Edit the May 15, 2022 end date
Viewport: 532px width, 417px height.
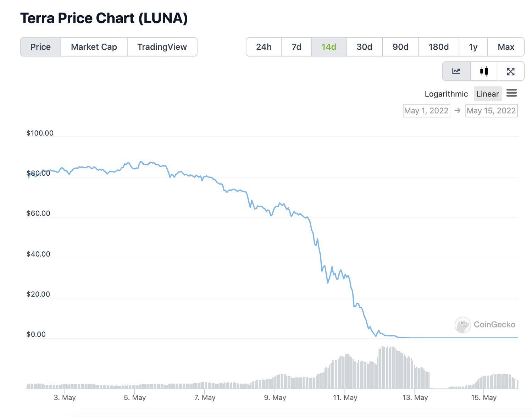[491, 111]
